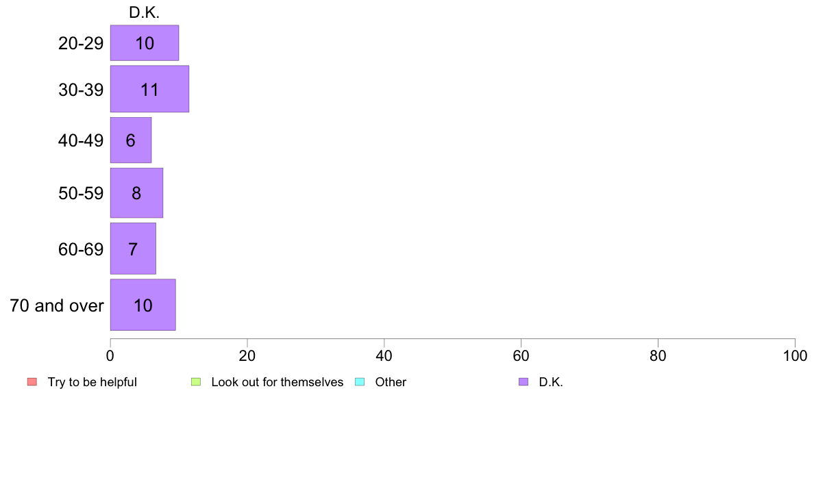Click the cyan Other legend swatch

[x=360, y=382]
